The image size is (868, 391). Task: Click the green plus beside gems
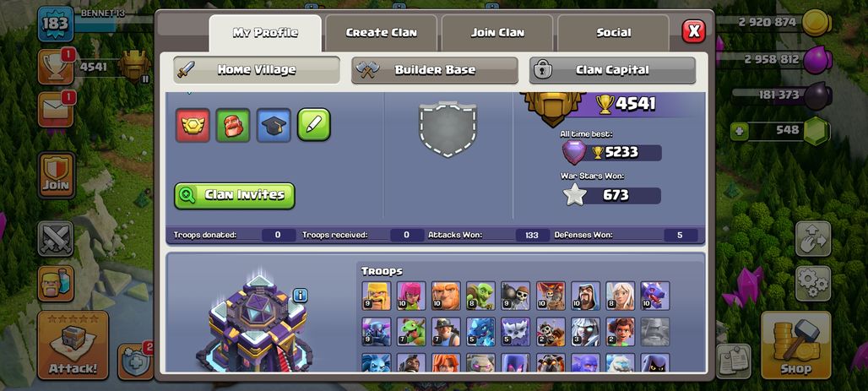coord(739,132)
